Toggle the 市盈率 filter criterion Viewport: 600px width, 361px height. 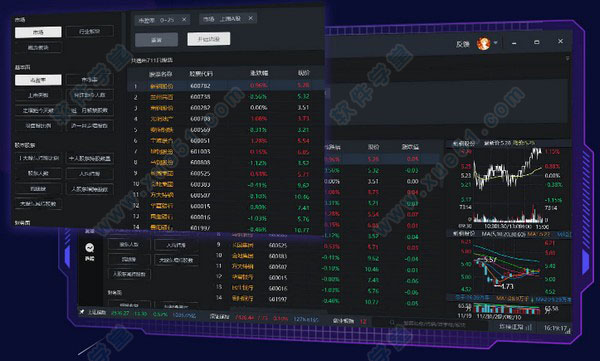point(38,80)
